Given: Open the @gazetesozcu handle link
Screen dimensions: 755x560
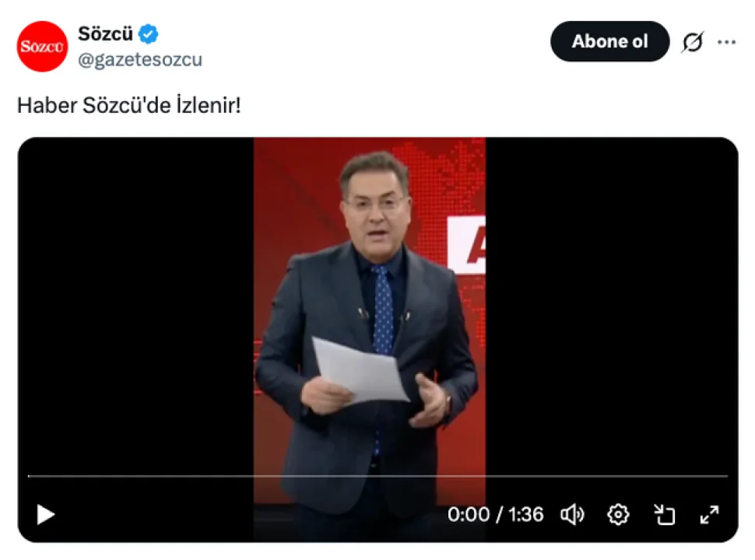Looking at the screenshot, I should (140, 60).
